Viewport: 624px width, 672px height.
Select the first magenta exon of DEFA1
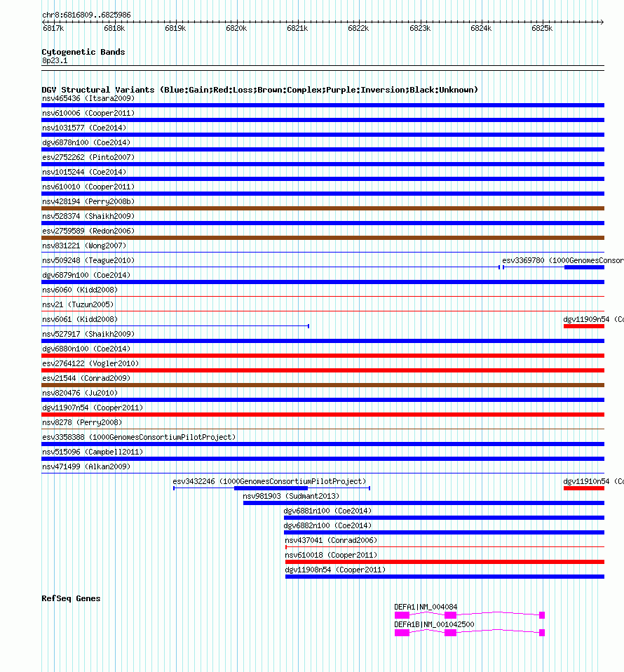(x=402, y=615)
